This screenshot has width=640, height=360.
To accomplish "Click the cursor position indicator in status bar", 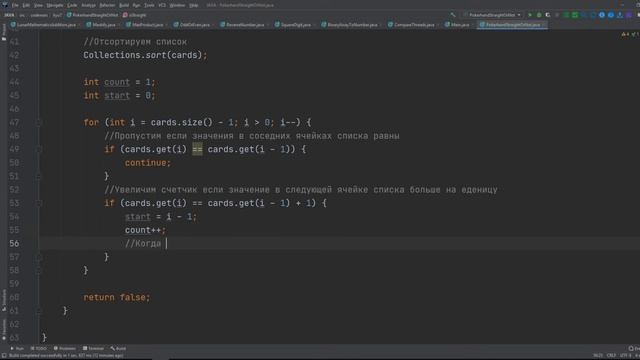I will 598,356.
